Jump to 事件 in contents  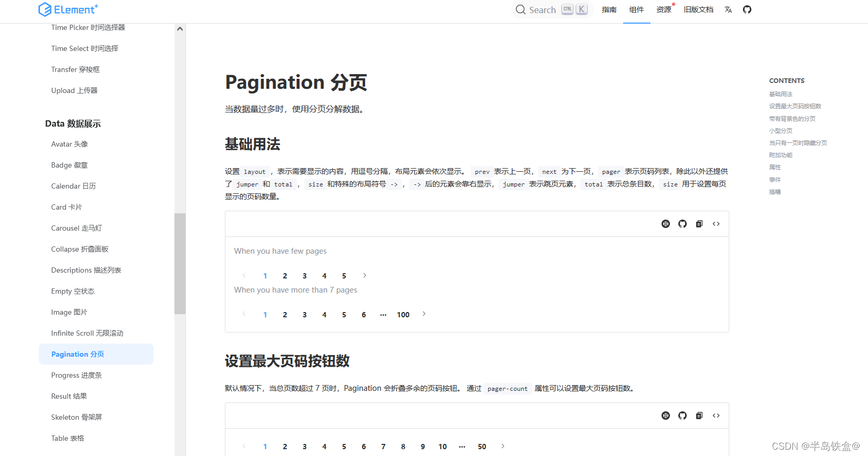pos(775,180)
